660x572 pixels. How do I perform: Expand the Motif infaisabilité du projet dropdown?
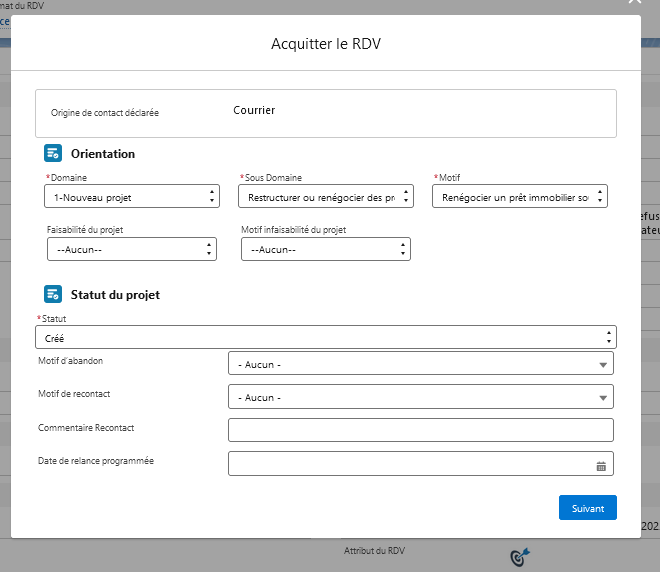click(x=326, y=249)
